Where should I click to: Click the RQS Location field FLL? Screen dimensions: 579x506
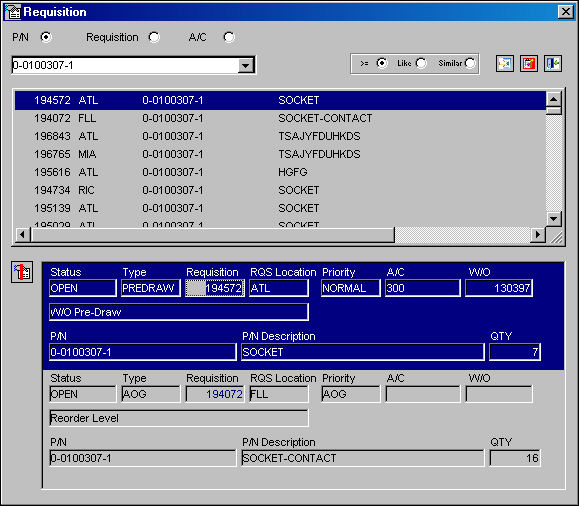pos(279,394)
